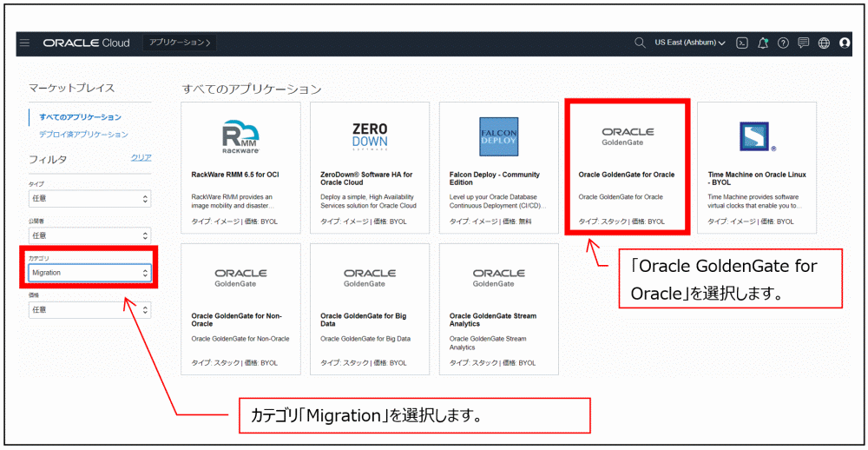The image size is (868, 450).
Task: Launch Cloud Shell terminal icon
Action: click(742, 43)
